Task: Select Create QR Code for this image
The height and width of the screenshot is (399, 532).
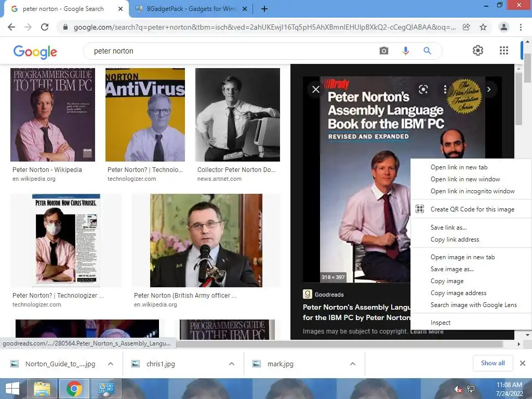Action: click(471, 209)
